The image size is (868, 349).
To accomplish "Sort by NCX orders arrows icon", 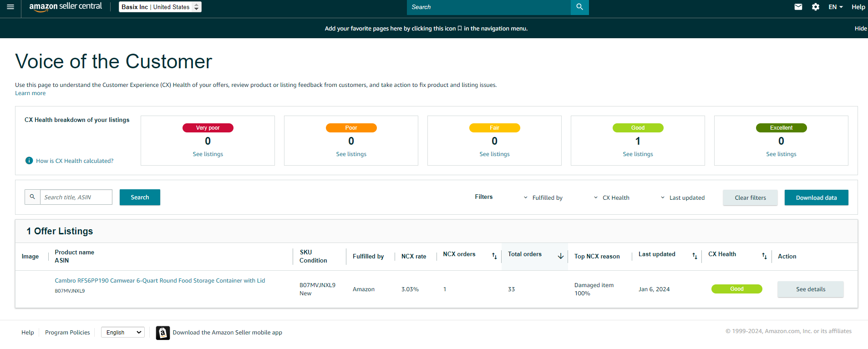I will pos(494,256).
